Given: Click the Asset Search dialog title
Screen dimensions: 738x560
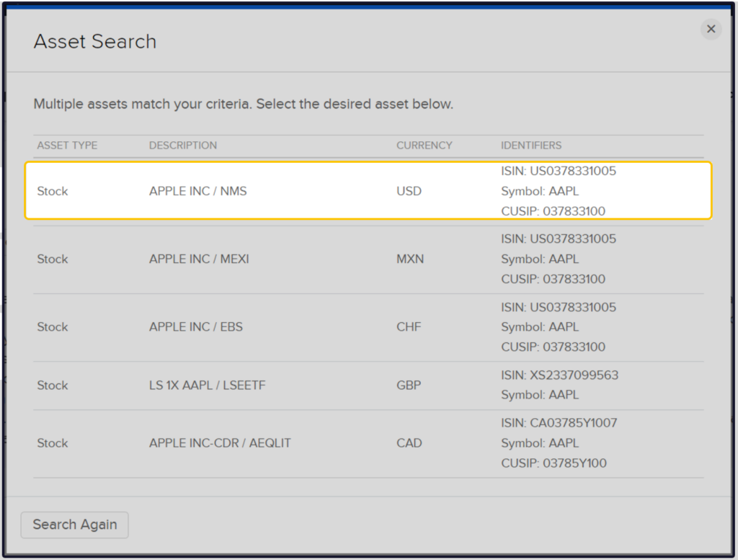Looking at the screenshot, I should coord(94,41).
